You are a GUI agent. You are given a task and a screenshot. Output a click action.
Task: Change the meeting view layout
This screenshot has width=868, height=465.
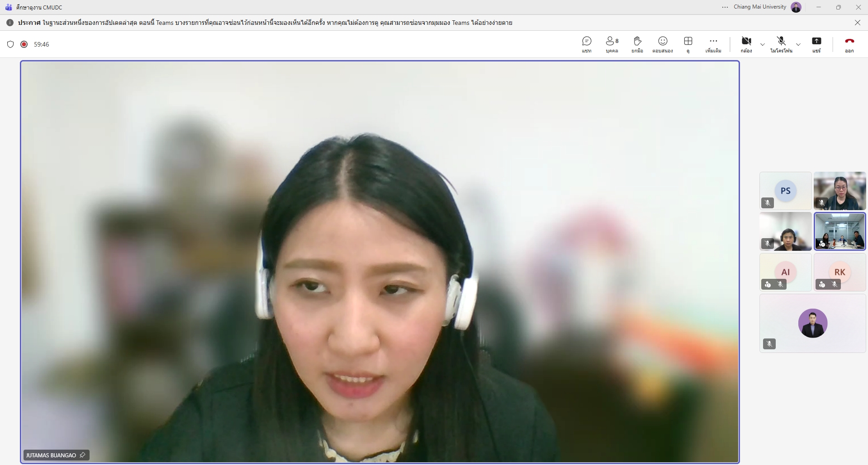688,44
